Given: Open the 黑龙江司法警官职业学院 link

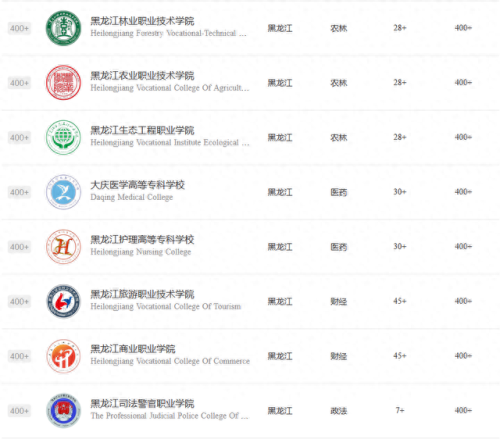Looking at the screenshot, I should click(x=142, y=404).
